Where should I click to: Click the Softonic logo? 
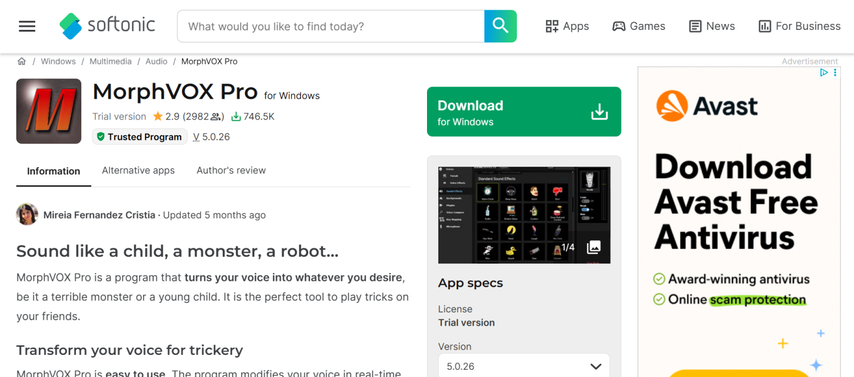point(107,26)
